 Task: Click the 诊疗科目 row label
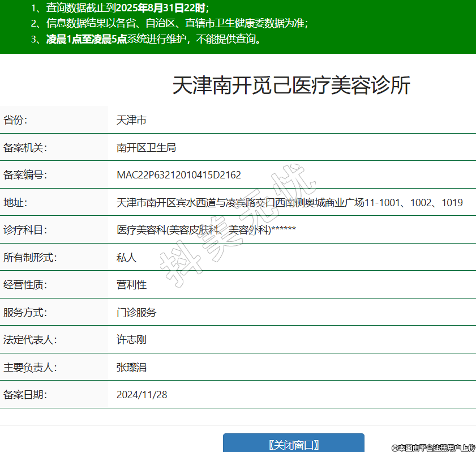(25, 230)
